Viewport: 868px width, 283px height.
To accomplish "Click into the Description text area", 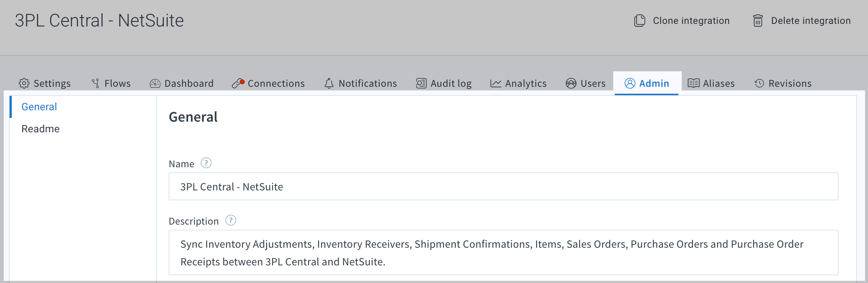I will pos(503,252).
